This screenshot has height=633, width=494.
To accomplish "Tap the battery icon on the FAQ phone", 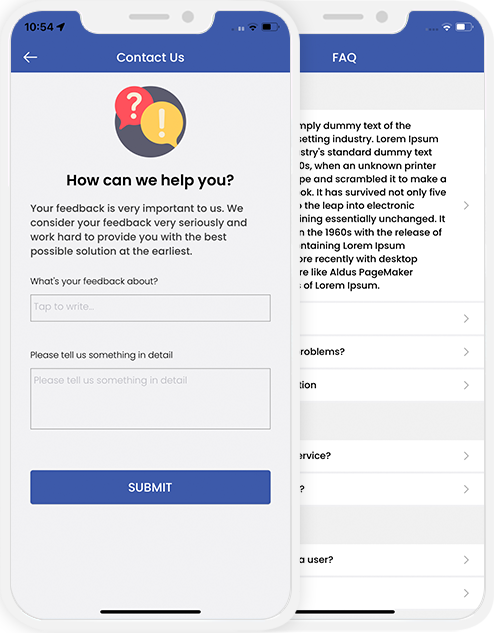I will (x=464, y=27).
